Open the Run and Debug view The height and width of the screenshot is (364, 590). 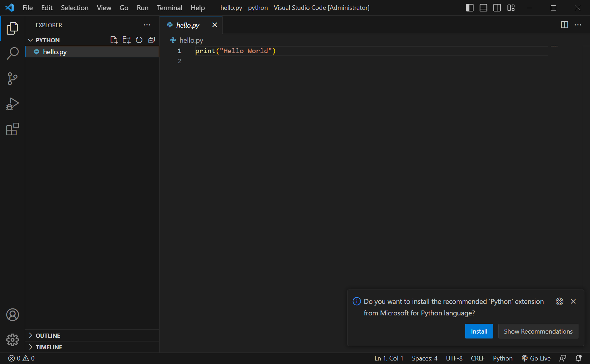pyautogui.click(x=13, y=104)
